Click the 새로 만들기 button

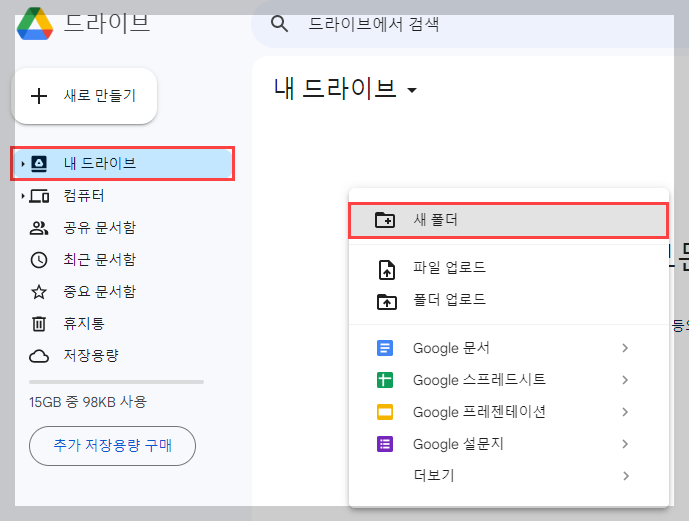pyautogui.click(x=84, y=96)
